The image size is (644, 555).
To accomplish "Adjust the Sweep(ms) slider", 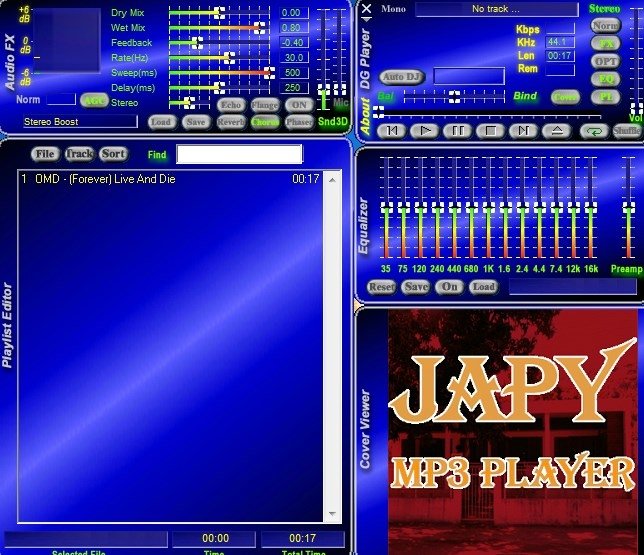I will 269,73.
